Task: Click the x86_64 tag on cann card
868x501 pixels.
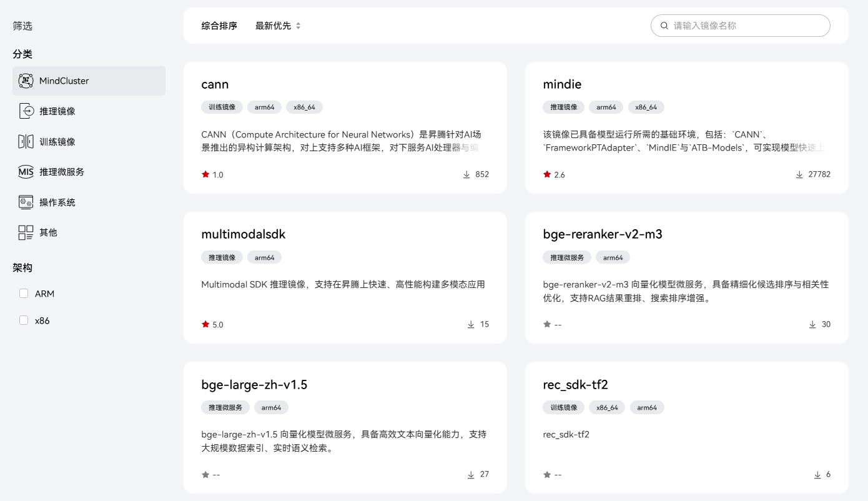Action: tap(305, 107)
